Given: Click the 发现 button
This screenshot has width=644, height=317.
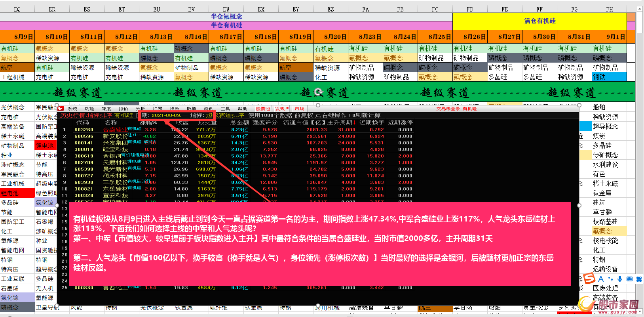Looking at the screenshot, I should (280, 109).
